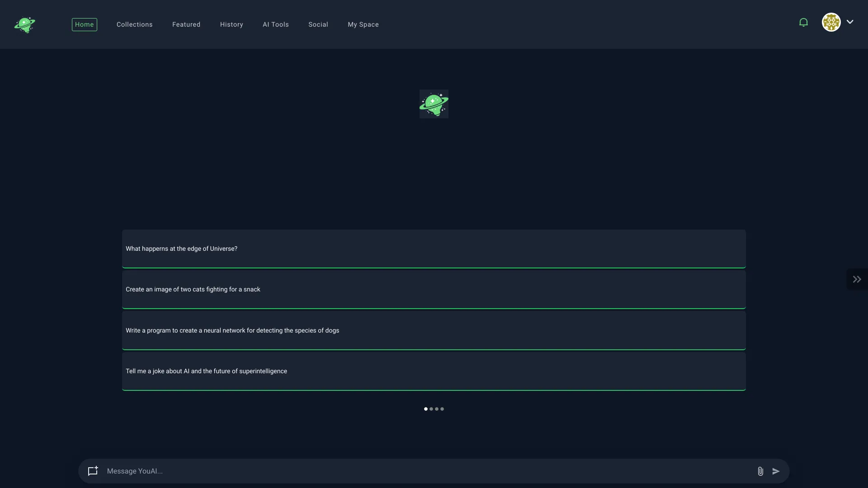
Task: Click the central planet logo image
Action: point(434,103)
